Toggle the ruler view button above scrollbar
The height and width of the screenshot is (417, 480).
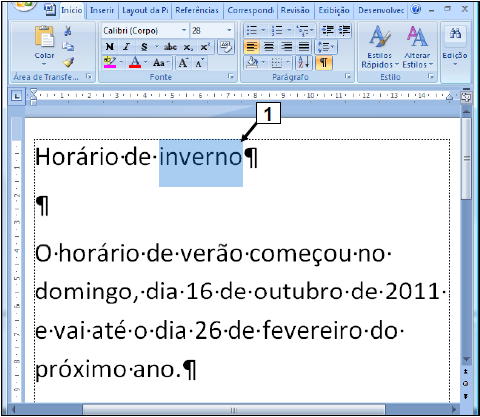tap(466, 96)
